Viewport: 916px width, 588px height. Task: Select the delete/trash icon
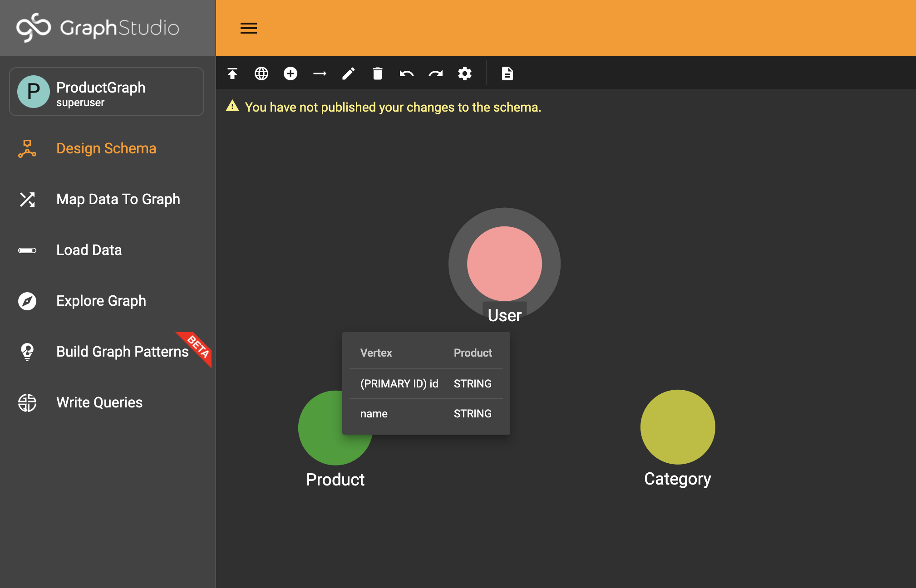click(x=377, y=73)
